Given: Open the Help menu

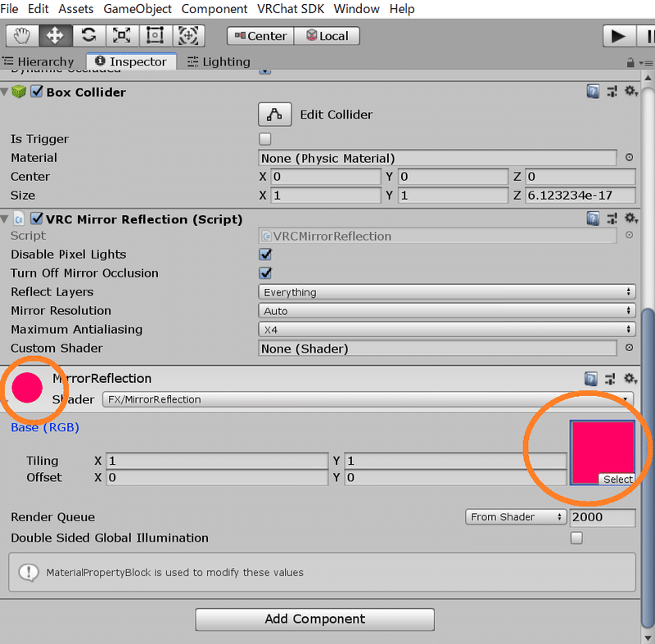Looking at the screenshot, I should click(402, 9).
